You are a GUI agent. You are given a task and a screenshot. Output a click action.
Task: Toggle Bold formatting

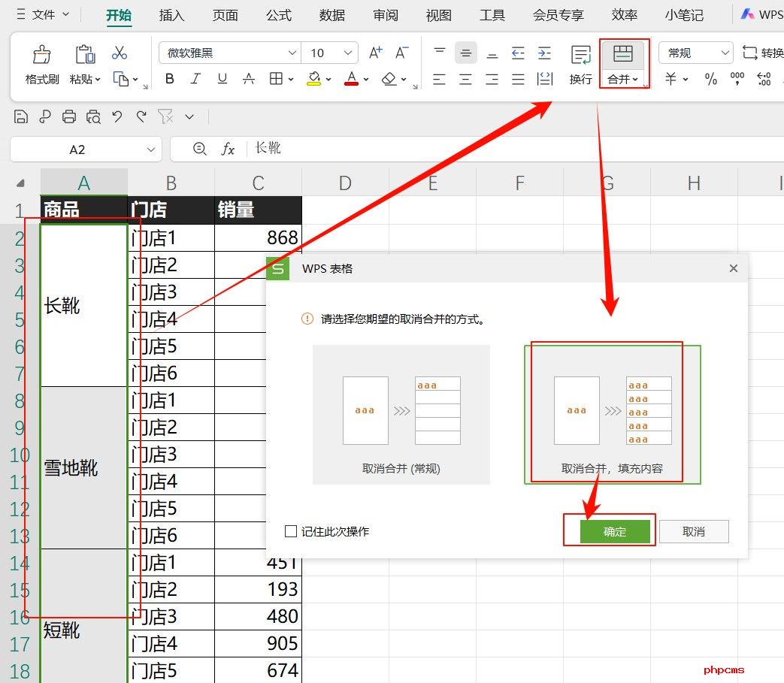pos(169,78)
